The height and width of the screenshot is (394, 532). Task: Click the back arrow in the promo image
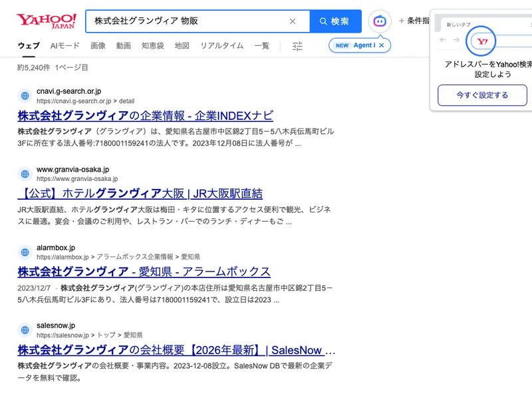tap(443, 40)
